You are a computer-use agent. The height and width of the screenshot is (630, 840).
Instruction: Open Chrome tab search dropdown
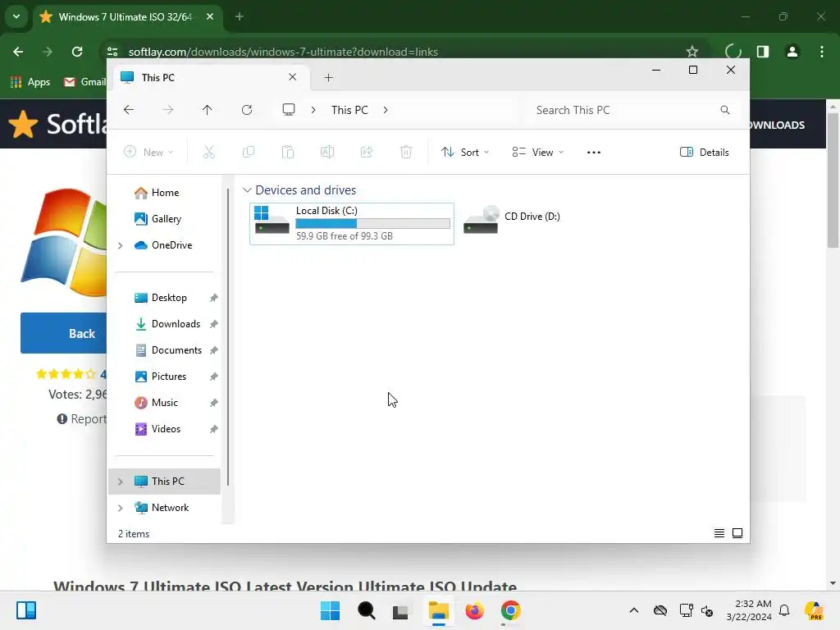(x=16, y=16)
